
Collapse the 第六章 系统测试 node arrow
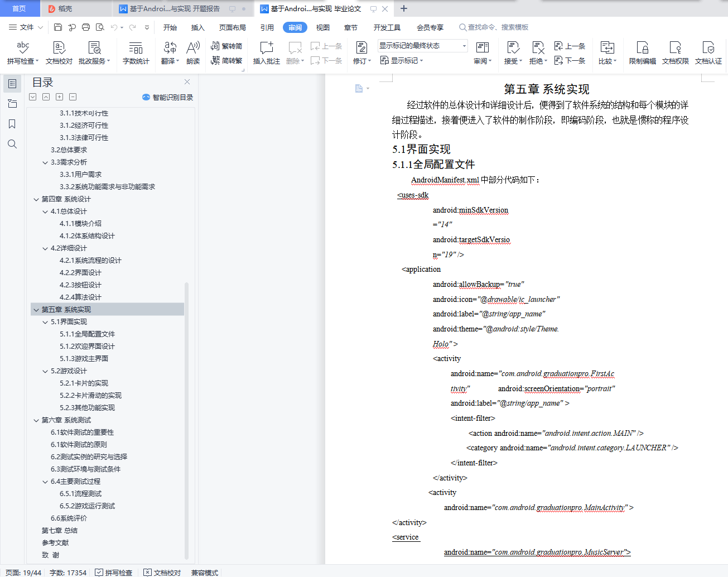tap(36, 420)
